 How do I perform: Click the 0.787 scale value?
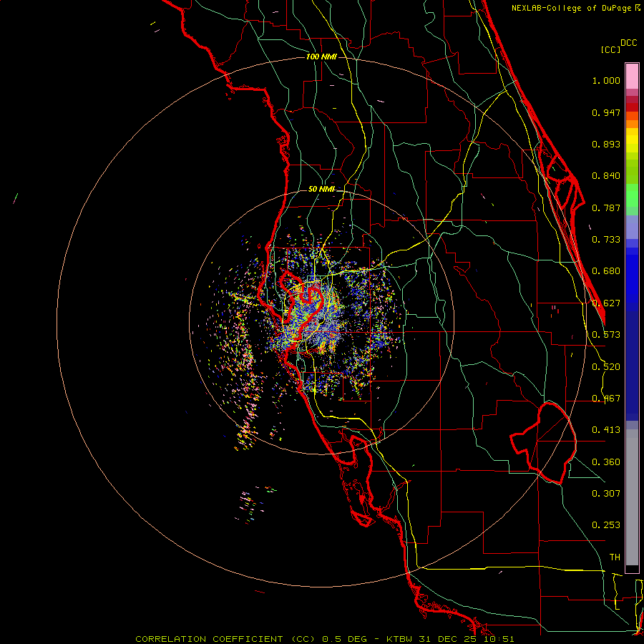click(606, 208)
